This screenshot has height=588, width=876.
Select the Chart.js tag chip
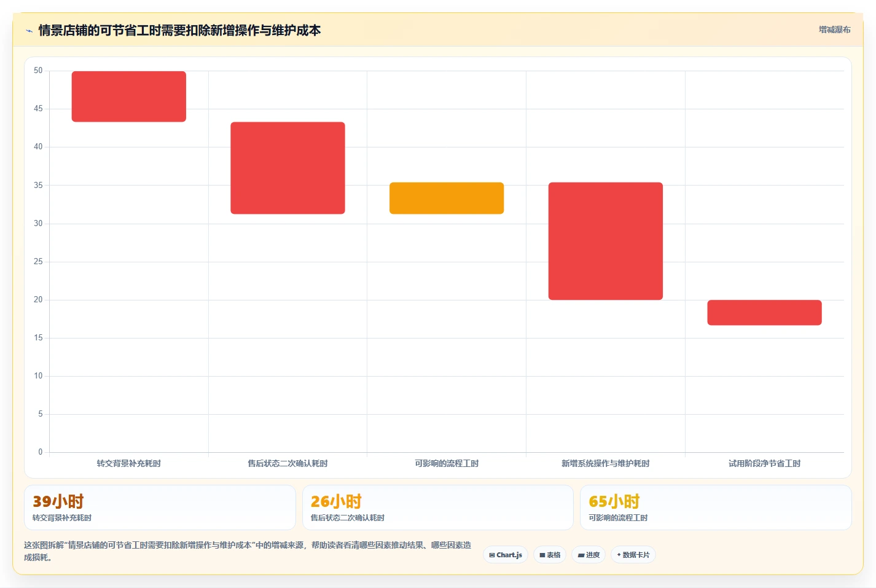click(506, 555)
